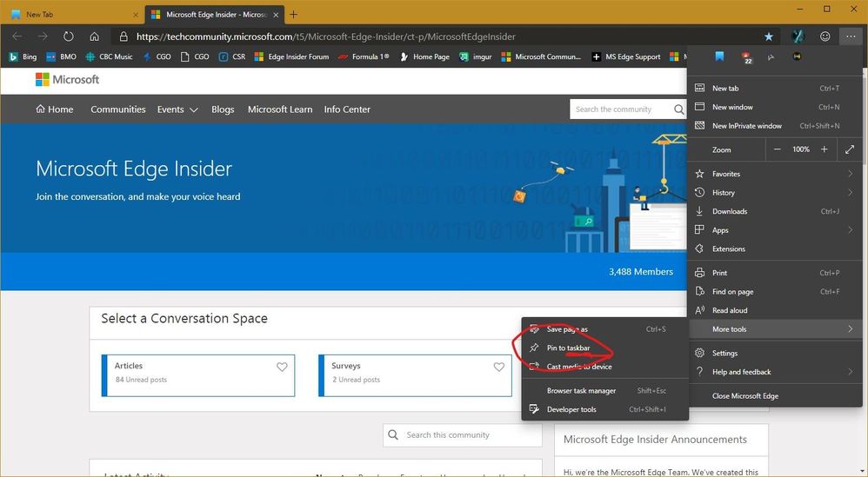Select Save page as
Screen dimensions: 868x477
coord(605,329)
